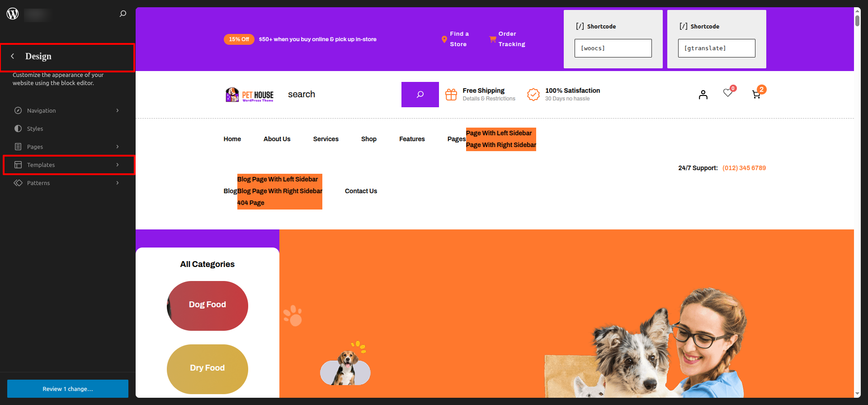Expand the Navigation section

[68, 110]
